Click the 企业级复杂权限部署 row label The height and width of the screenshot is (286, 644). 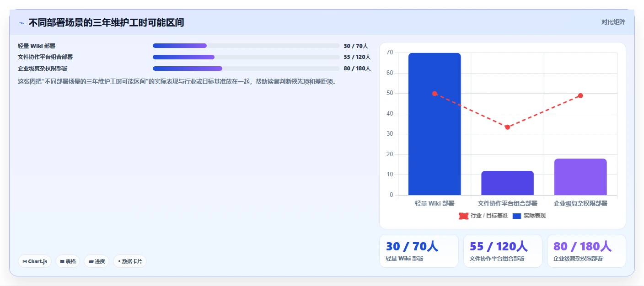coord(43,69)
